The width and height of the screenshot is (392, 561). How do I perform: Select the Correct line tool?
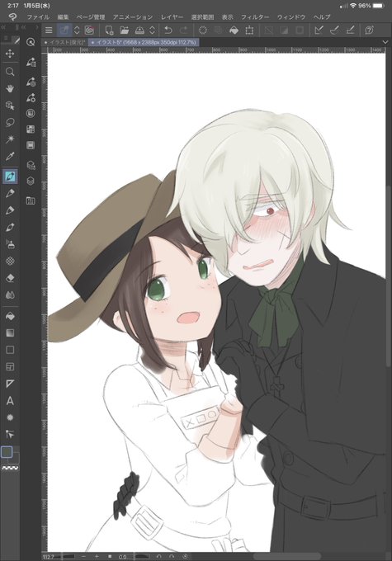[x=10, y=435]
